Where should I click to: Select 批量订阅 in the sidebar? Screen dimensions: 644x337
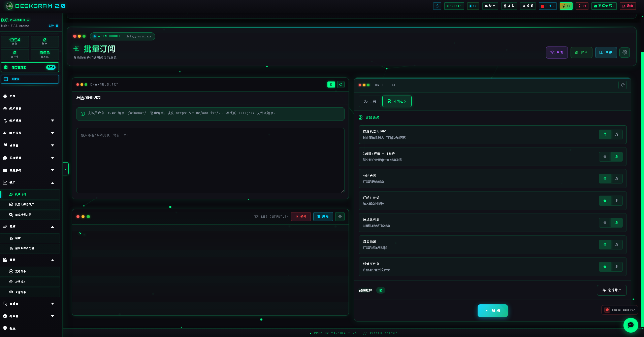30,194
